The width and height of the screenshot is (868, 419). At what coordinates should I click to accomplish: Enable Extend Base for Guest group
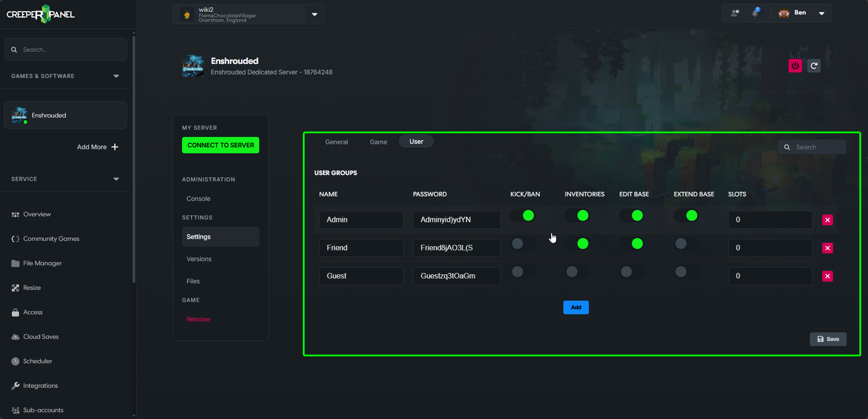(686, 272)
